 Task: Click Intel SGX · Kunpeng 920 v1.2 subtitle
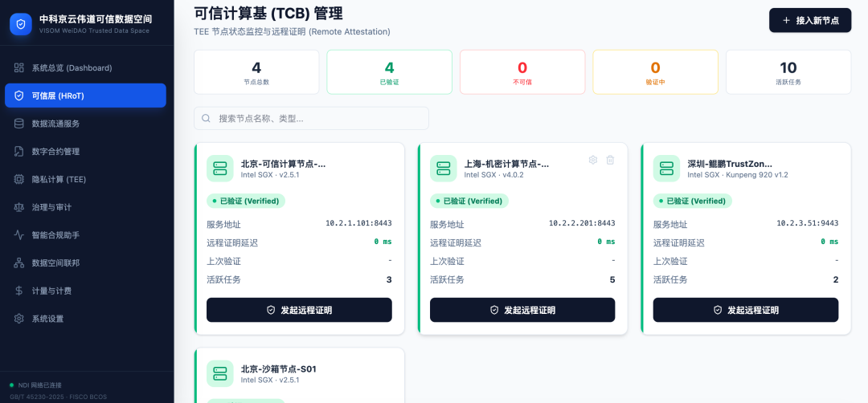[737, 175]
